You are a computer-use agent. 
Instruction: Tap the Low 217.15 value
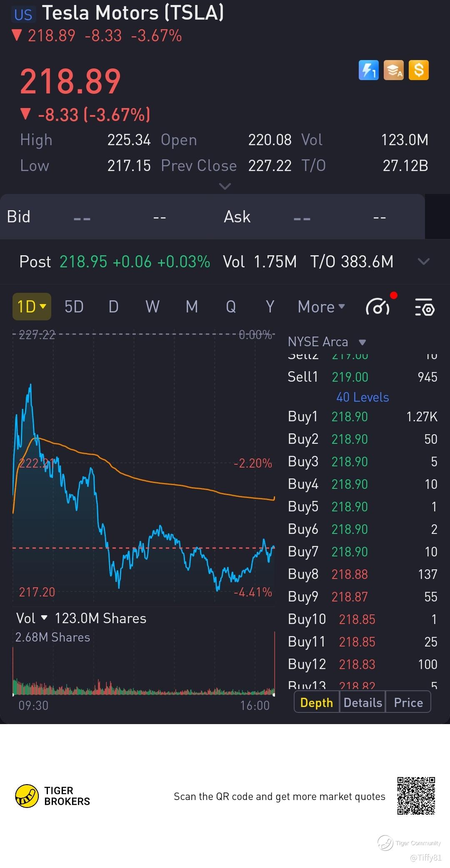tap(129, 166)
